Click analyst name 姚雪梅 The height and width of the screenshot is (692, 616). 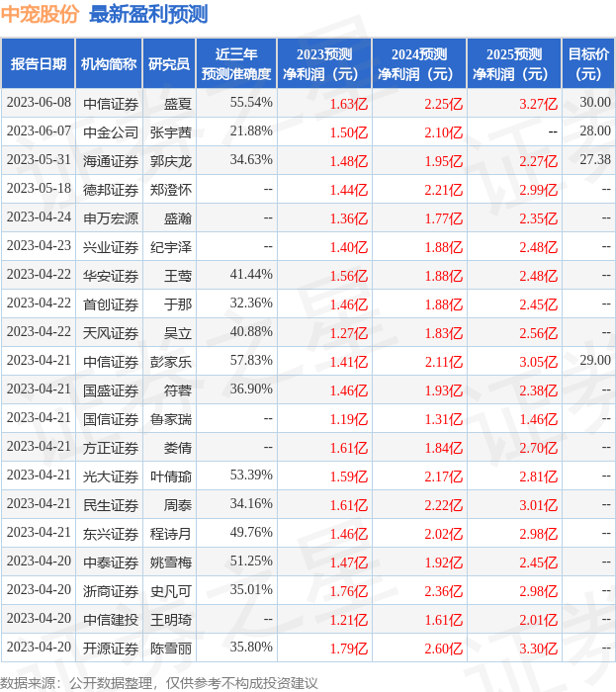[x=171, y=562]
